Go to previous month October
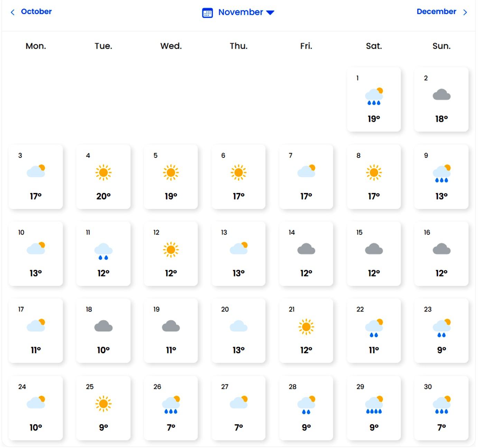Screen dimensions: 484x448 36,11
